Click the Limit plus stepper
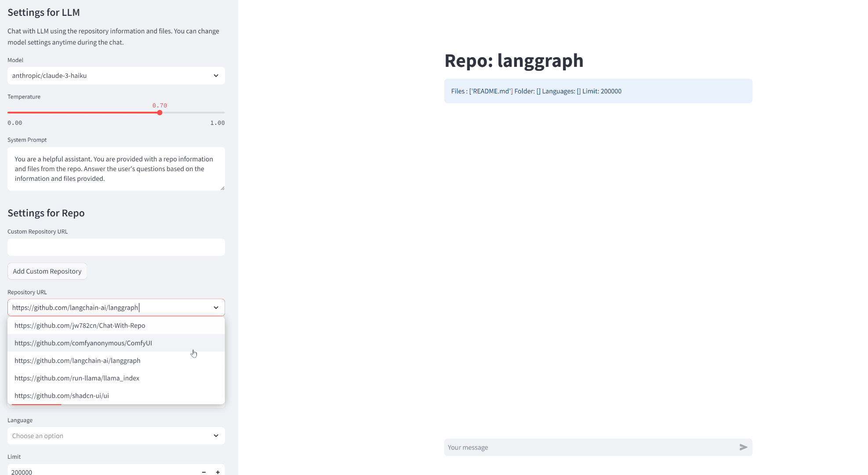The height and width of the screenshot is (475, 868). click(218, 472)
